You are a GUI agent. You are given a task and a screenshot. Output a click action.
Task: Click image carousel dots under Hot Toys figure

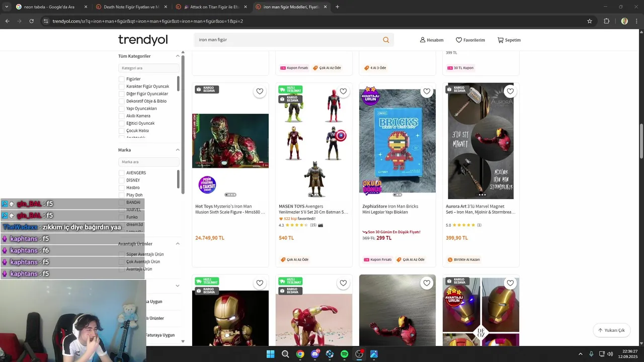click(230, 195)
